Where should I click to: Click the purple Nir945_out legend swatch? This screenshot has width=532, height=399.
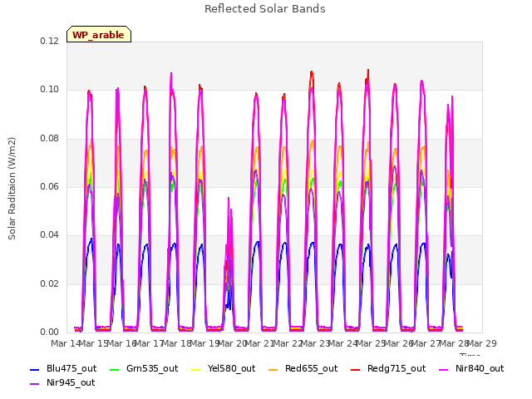[x=35, y=384]
